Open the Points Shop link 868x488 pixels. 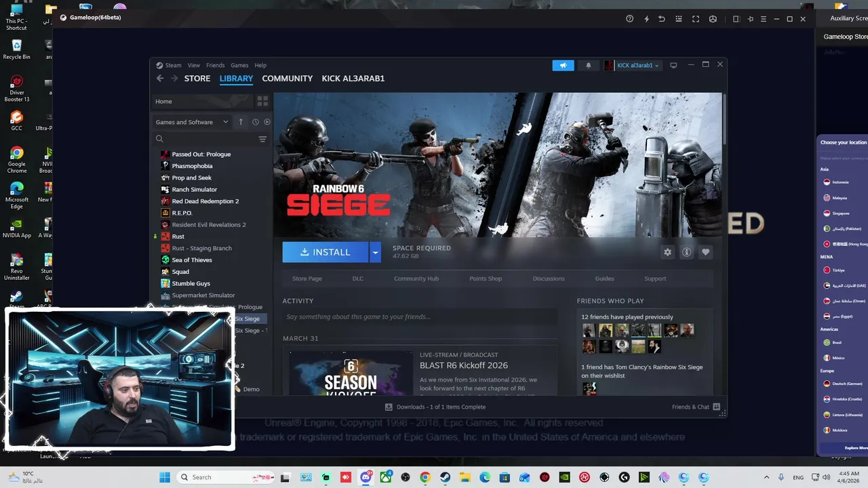coord(486,279)
